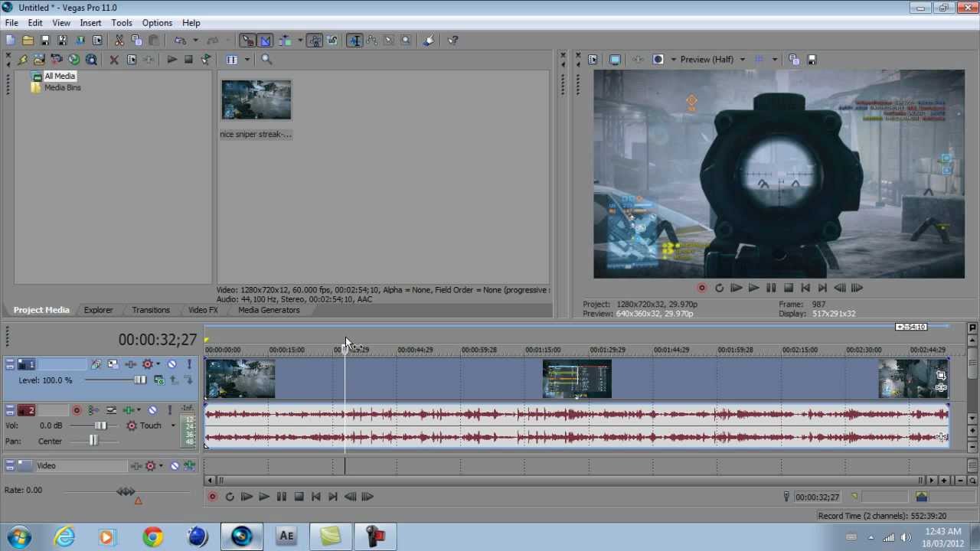Click the What's This help icon
The width and height of the screenshot is (980, 551).
click(x=452, y=41)
